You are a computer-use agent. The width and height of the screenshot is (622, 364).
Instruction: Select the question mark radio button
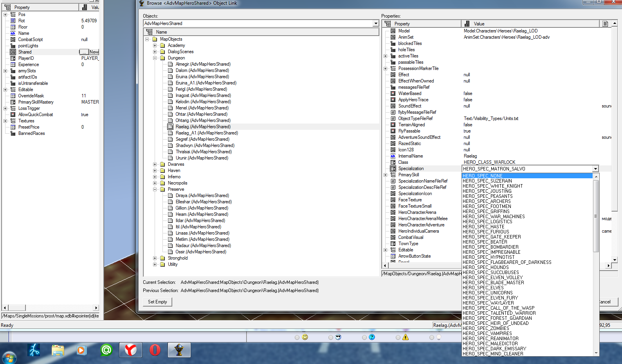tap(364, 337)
